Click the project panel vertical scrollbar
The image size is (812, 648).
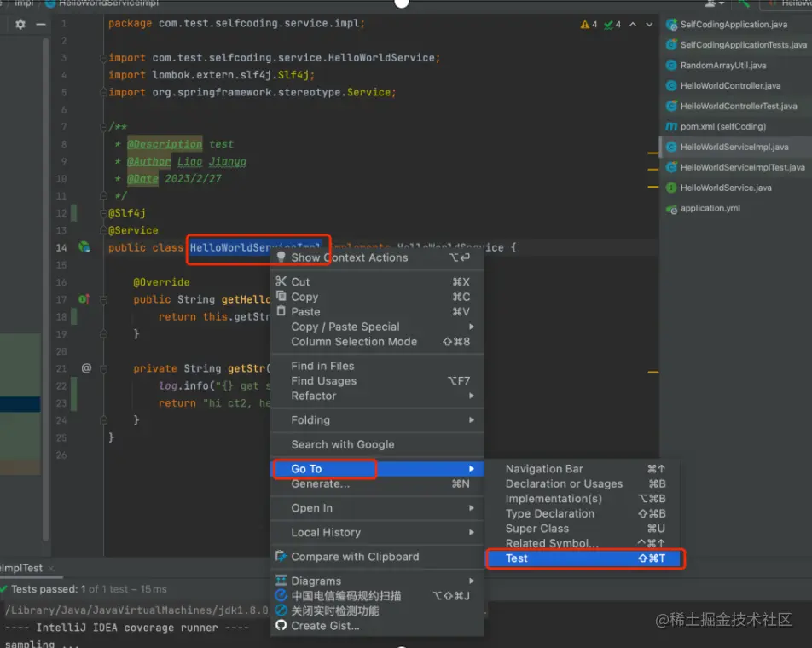[45, 290]
